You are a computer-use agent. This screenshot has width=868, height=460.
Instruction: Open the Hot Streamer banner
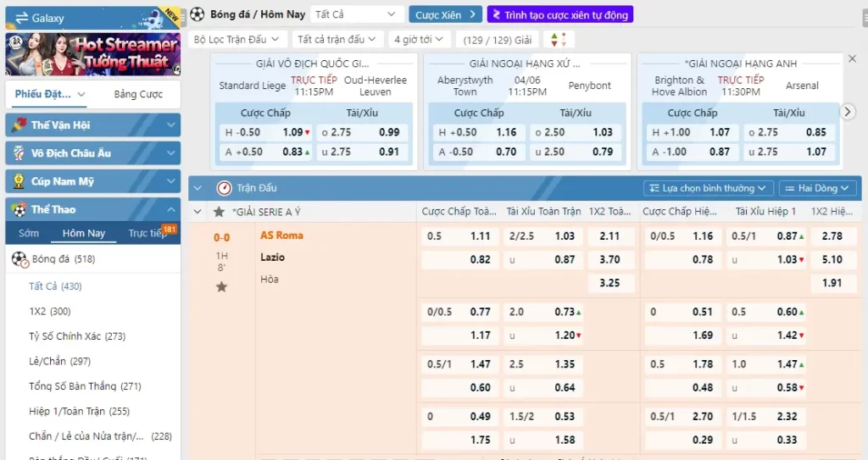pyautogui.click(x=93, y=53)
